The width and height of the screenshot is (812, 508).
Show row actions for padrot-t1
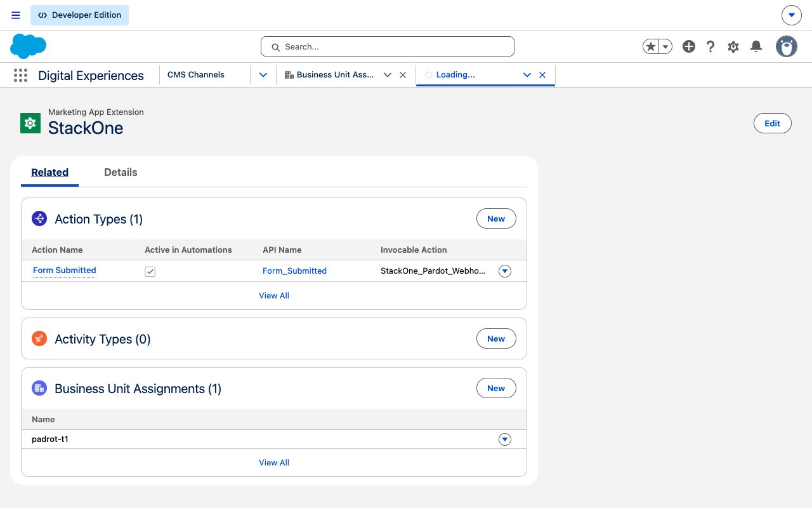[x=505, y=439]
